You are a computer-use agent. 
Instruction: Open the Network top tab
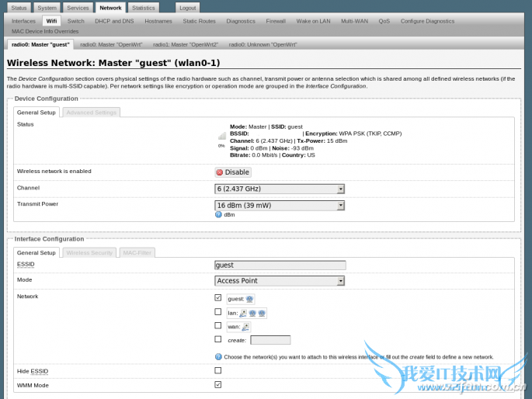(110, 8)
